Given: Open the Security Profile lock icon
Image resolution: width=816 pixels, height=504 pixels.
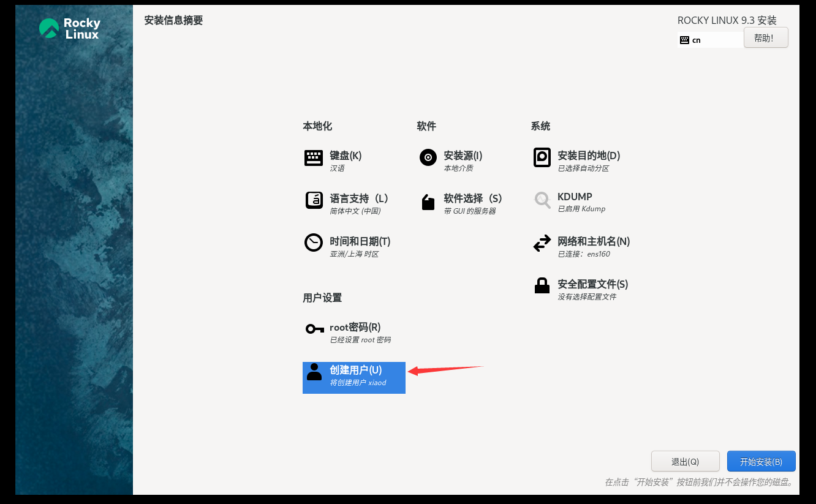Looking at the screenshot, I should [x=542, y=285].
